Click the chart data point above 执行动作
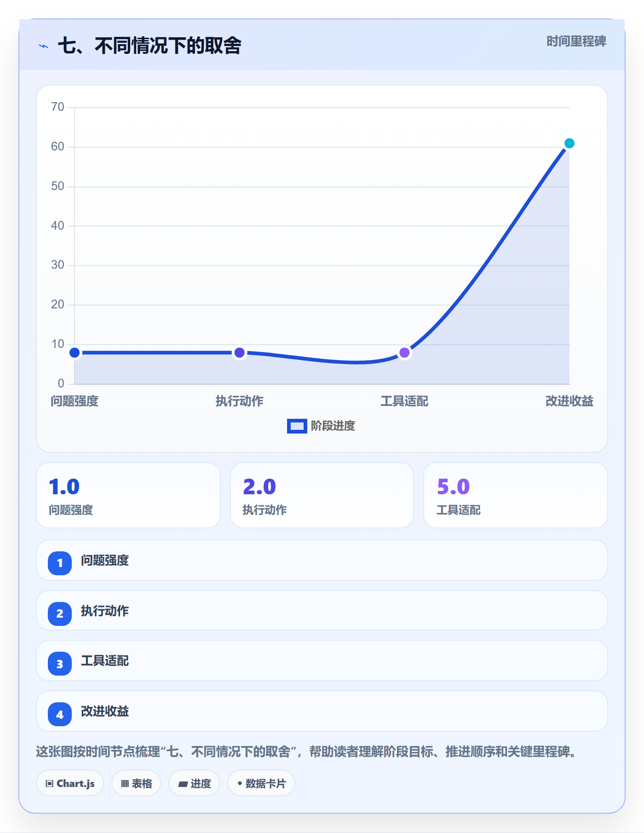This screenshot has height=833, width=644. click(239, 353)
